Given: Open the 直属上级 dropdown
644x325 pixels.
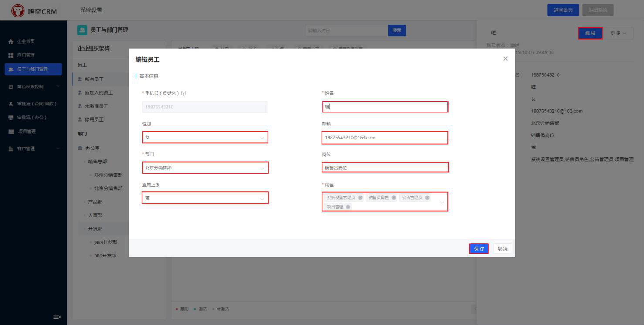Looking at the screenshot, I should [205, 198].
